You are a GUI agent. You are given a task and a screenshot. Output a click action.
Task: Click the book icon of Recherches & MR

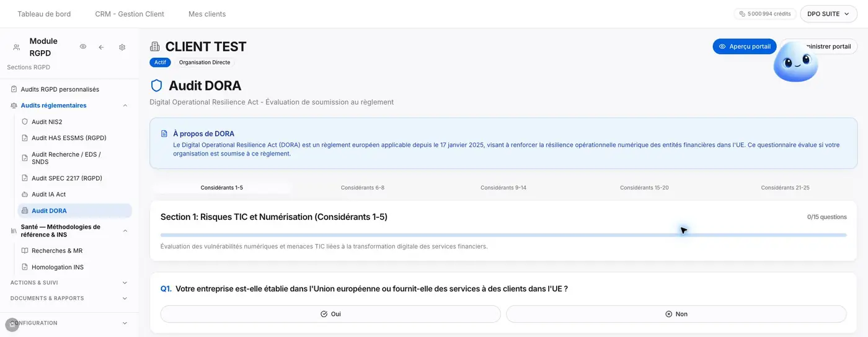(25, 251)
